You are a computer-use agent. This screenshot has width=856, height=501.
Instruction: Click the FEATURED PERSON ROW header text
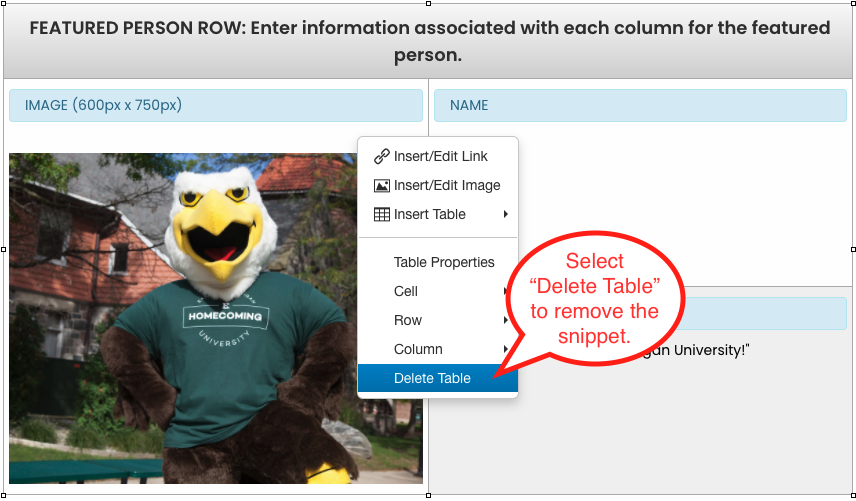coord(430,41)
